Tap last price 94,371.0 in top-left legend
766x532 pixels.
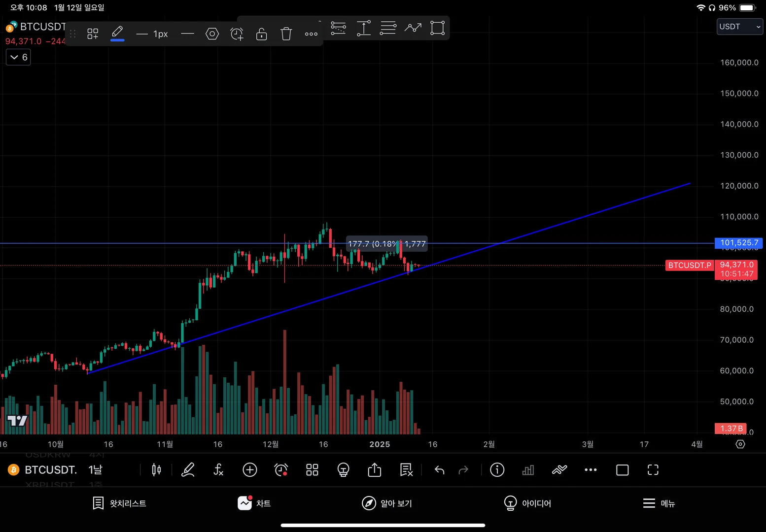click(23, 41)
